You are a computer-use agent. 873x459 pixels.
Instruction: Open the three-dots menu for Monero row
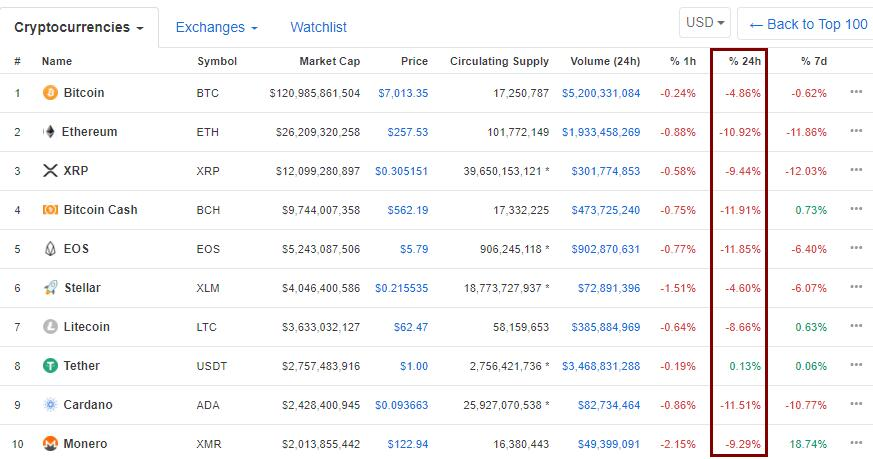tap(856, 443)
